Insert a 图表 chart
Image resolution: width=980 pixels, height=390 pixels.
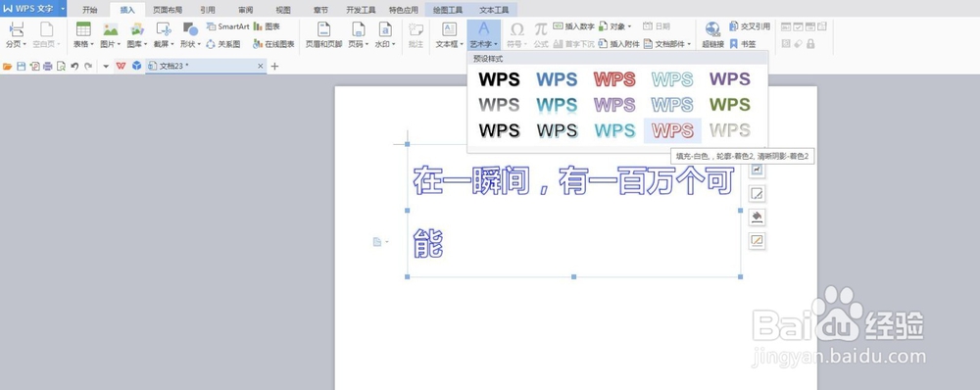pos(267,26)
